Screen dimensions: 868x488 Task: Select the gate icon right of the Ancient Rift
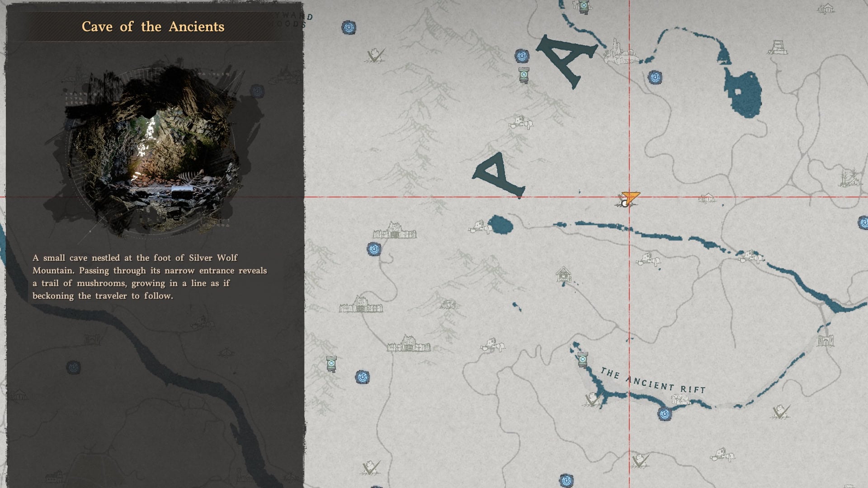tap(826, 340)
